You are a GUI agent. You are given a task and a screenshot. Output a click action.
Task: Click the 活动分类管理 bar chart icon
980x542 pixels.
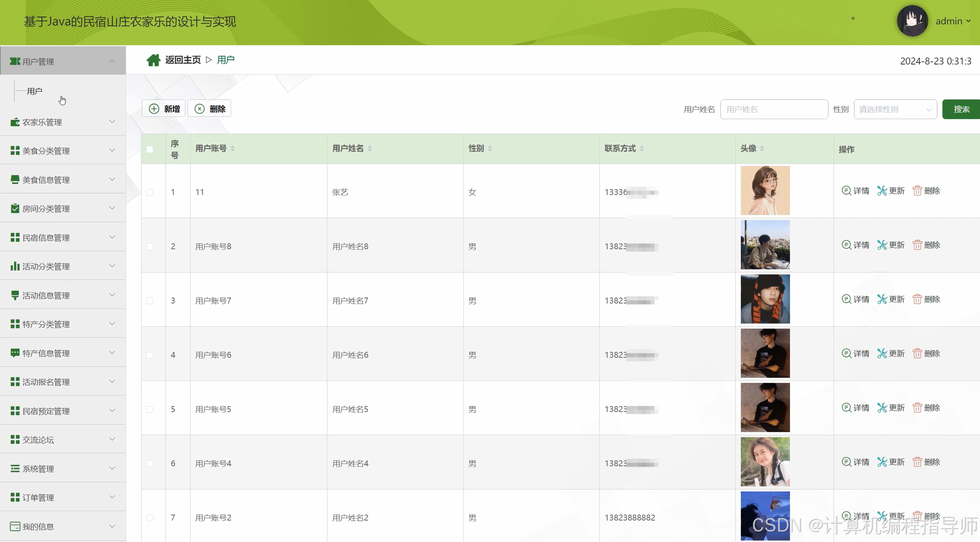(x=15, y=266)
